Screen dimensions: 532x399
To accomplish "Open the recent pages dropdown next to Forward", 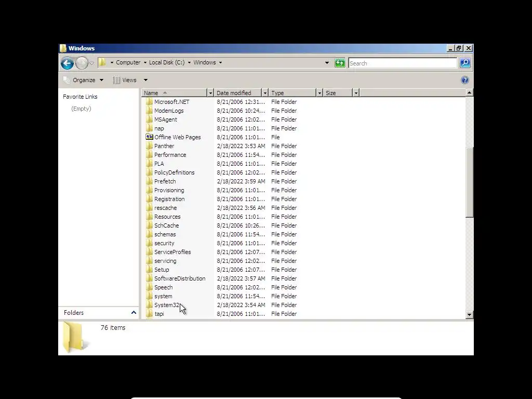I will 91,63.
